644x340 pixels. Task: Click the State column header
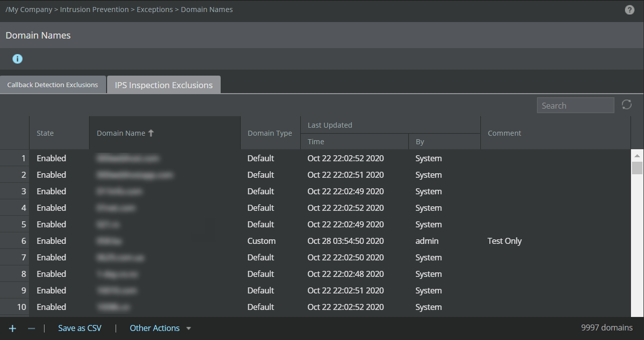click(x=60, y=133)
